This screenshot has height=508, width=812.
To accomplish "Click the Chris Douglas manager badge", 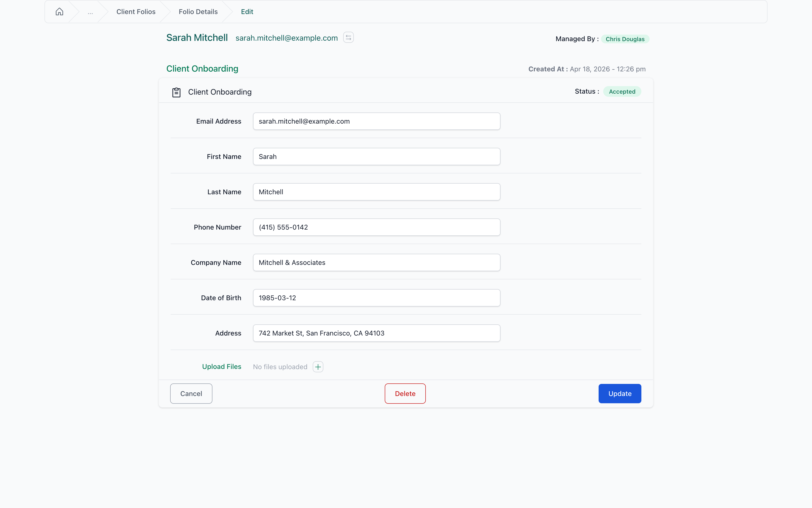I will tap(625, 39).
